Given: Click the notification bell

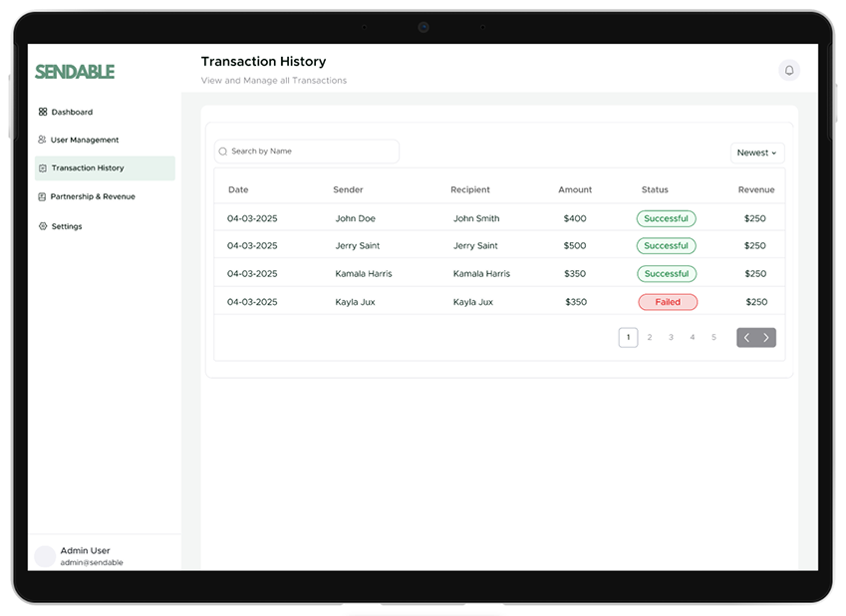Looking at the screenshot, I should click(x=789, y=70).
